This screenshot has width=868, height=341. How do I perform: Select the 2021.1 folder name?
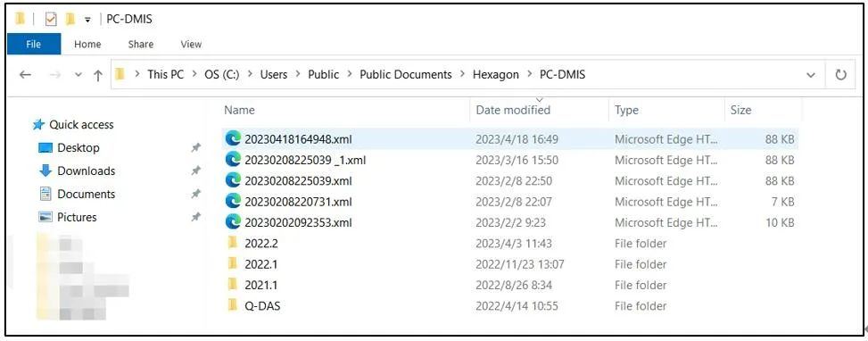[x=260, y=285]
